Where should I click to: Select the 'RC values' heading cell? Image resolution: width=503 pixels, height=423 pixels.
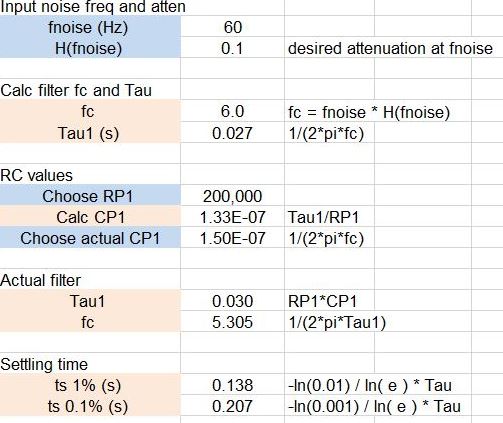pos(36,175)
